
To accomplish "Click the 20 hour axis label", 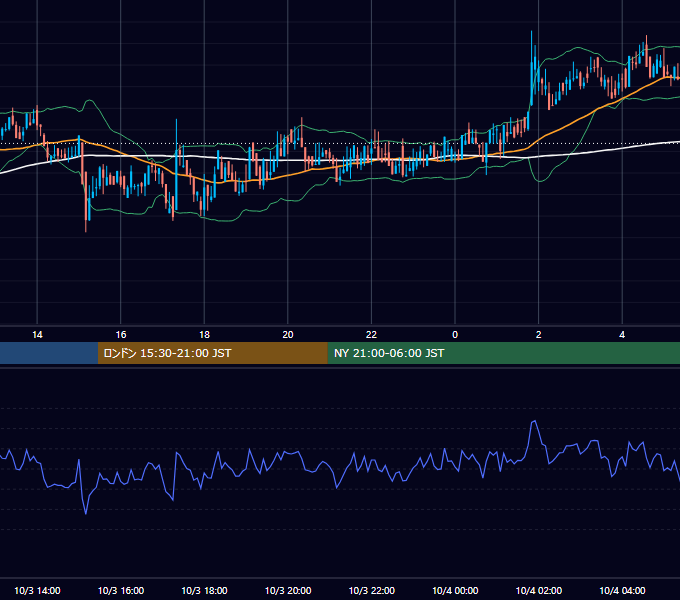I will 288,335.
